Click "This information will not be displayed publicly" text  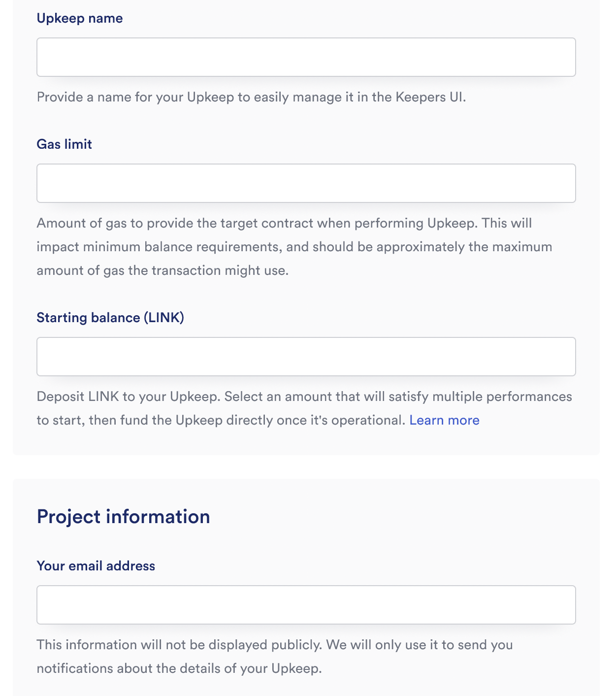(x=179, y=645)
